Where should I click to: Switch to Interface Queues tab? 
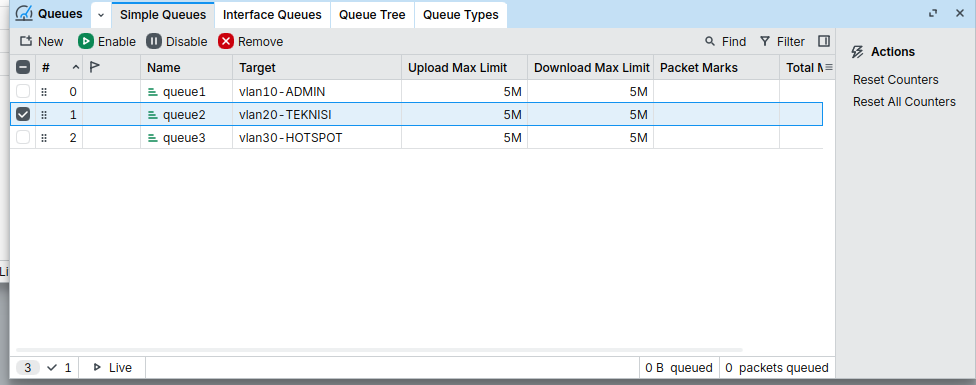point(273,15)
